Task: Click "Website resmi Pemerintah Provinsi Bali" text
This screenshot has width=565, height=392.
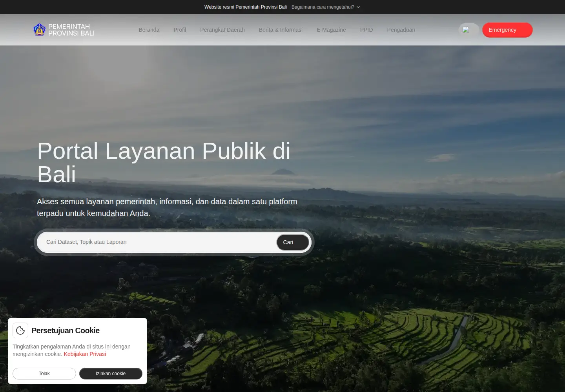Action: click(246, 7)
